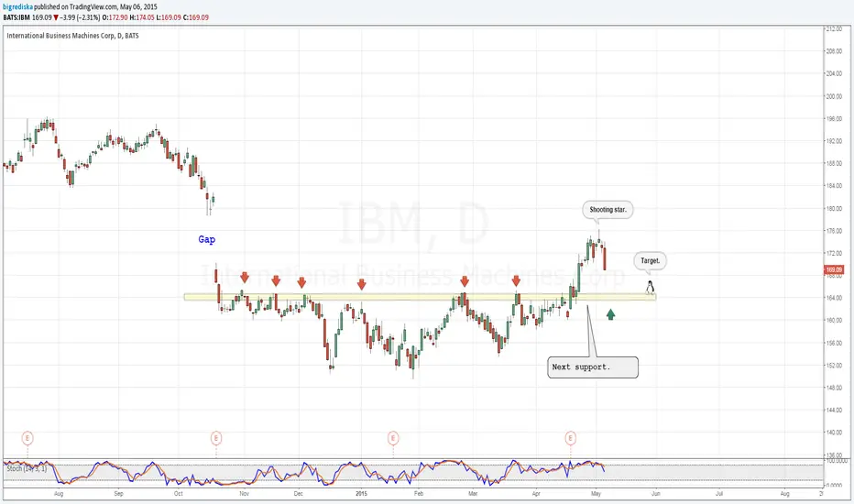
Task: Click the 192.00 price axis label
Action: (x=834, y=141)
